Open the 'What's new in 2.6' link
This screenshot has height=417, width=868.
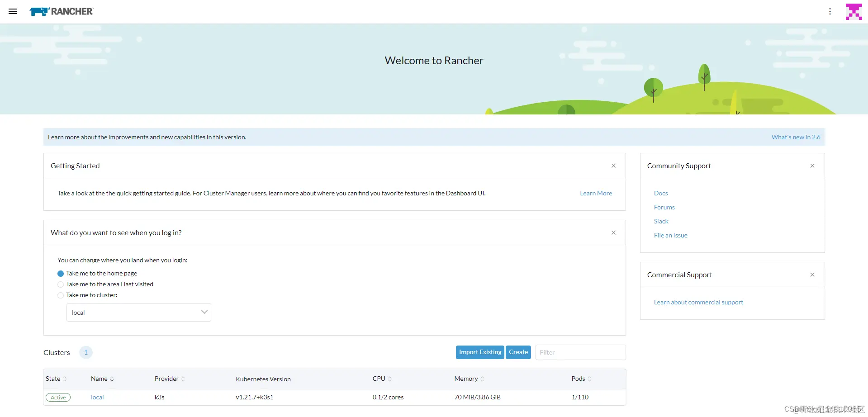(796, 137)
